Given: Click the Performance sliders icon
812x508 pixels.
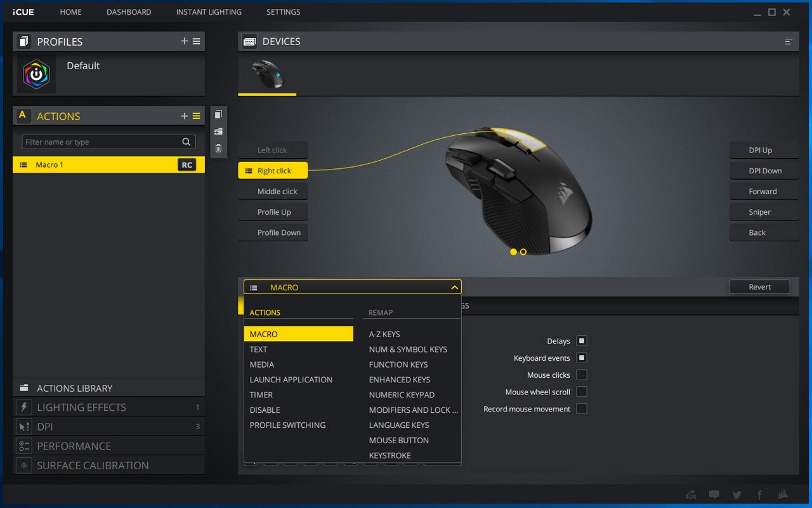Looking at the screenshot, I should click(x=24, y=446).
